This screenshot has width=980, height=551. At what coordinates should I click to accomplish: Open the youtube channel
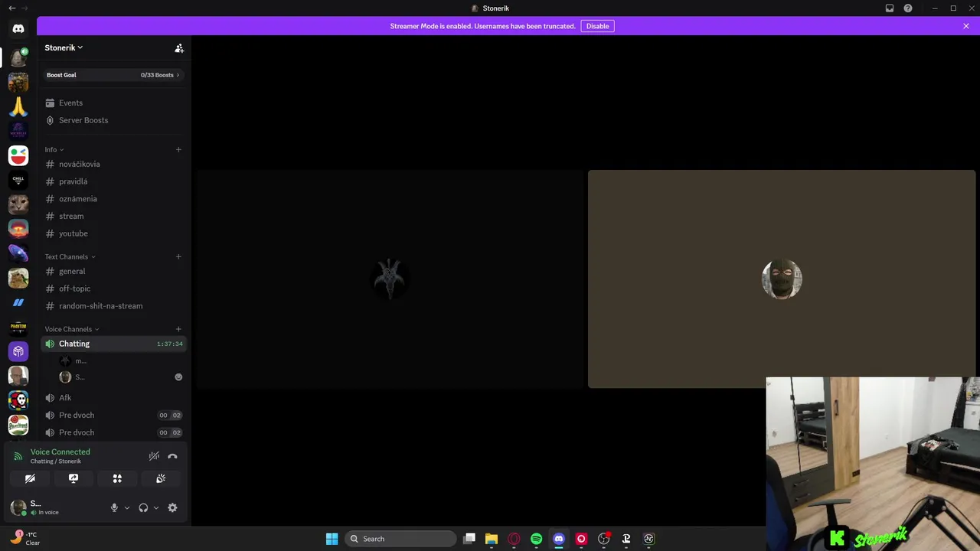[x=113, y=233]
